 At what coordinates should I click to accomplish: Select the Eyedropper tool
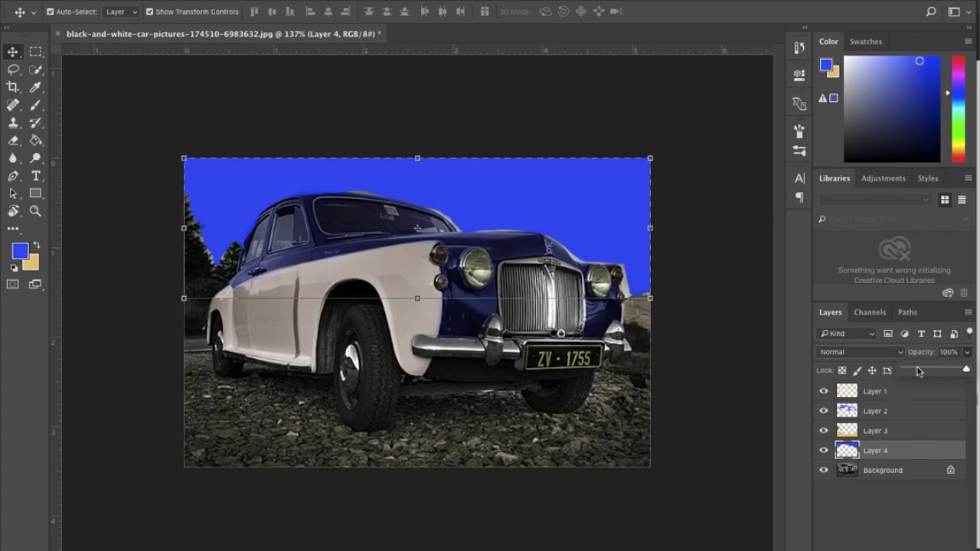click(x=35, y=87)
